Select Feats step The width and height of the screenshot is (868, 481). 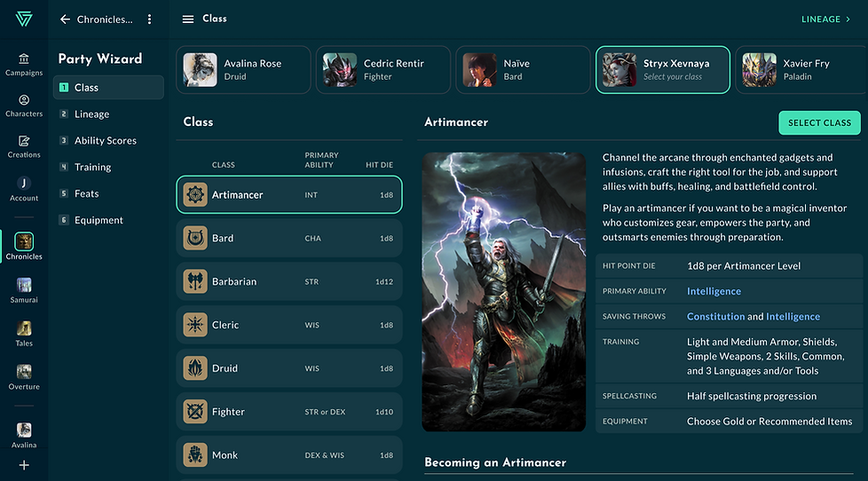[108, 193]
